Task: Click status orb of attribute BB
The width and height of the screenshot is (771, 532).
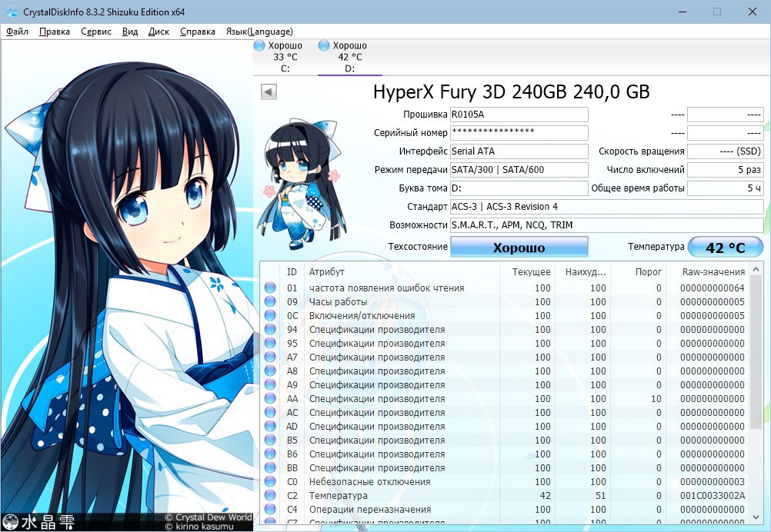Action: click(270, 467)
